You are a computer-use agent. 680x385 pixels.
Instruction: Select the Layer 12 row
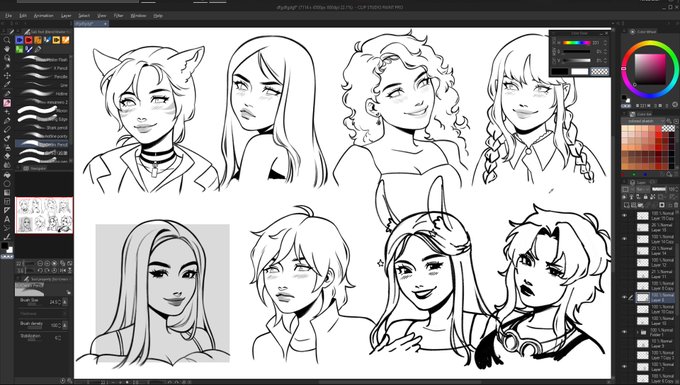(655, 262)
